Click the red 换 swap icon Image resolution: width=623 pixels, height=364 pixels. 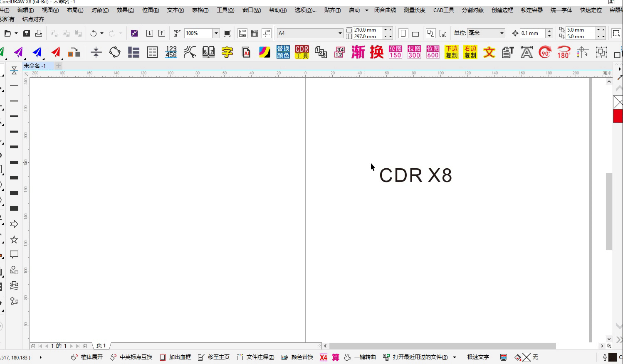point(377,52)
